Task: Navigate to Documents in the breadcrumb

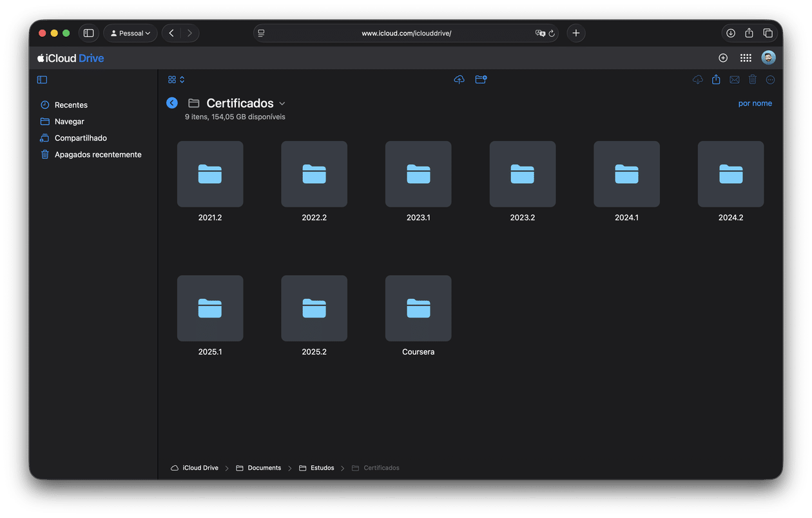Action: click(x=264, y=468)
